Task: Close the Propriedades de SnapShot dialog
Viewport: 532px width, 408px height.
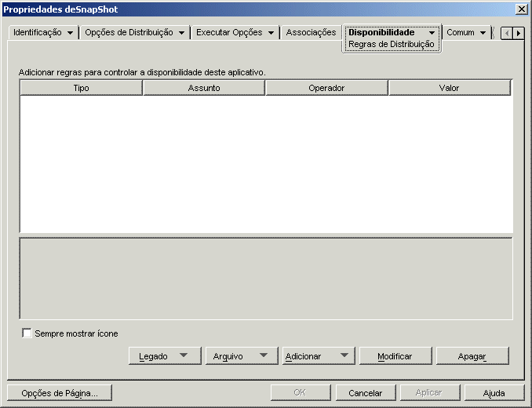Action: [521, 9]
